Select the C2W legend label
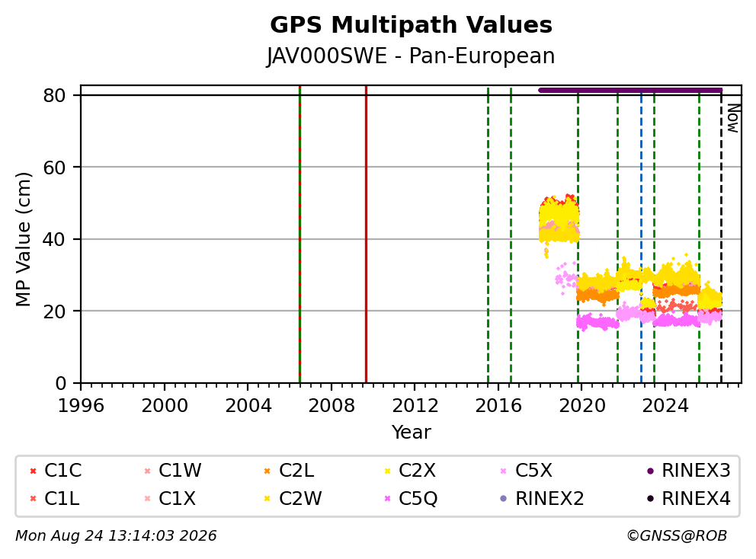The height and width of the screenshot is (559, 756). coord(300,498)
